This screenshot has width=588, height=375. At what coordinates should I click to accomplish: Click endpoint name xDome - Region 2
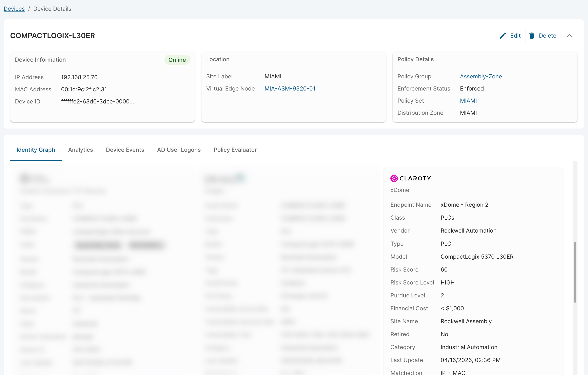tap(465, 205)
